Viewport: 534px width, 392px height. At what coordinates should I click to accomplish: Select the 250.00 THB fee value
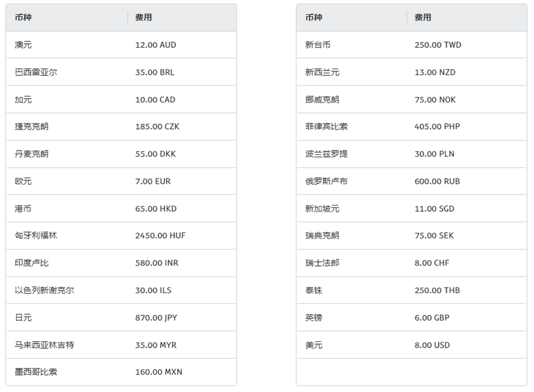click(437, 291)
